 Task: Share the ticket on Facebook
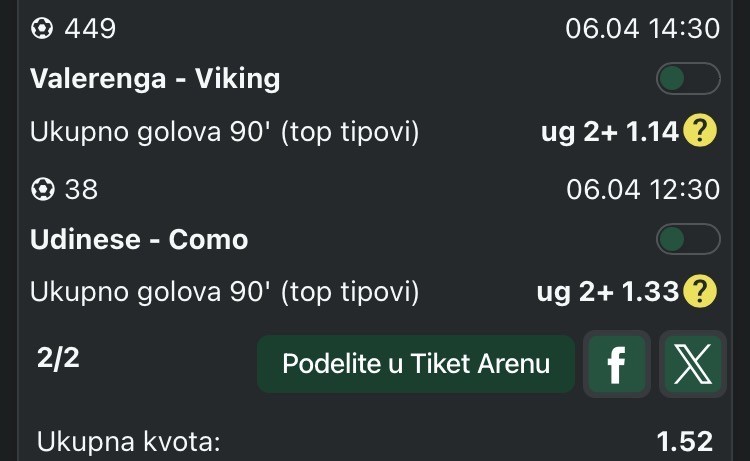(615, 365)
